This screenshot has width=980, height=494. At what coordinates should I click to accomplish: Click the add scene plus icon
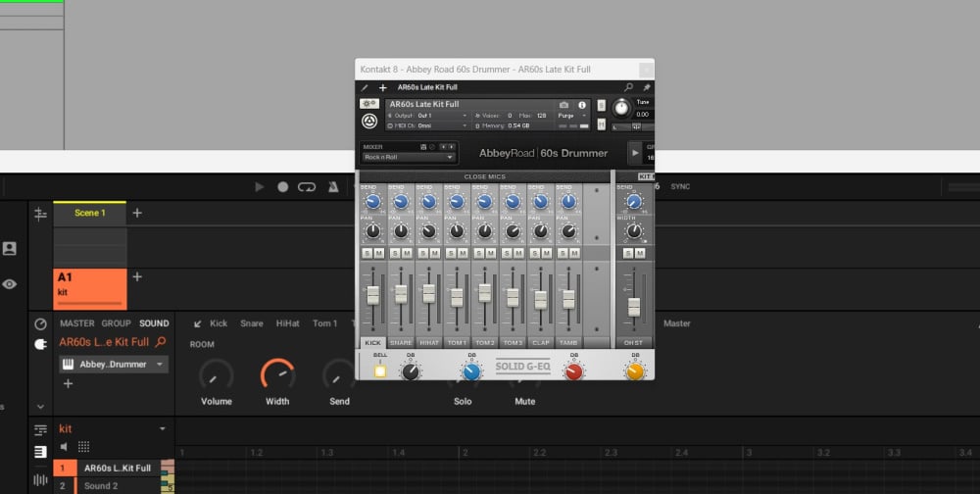(x=137, y=213)
